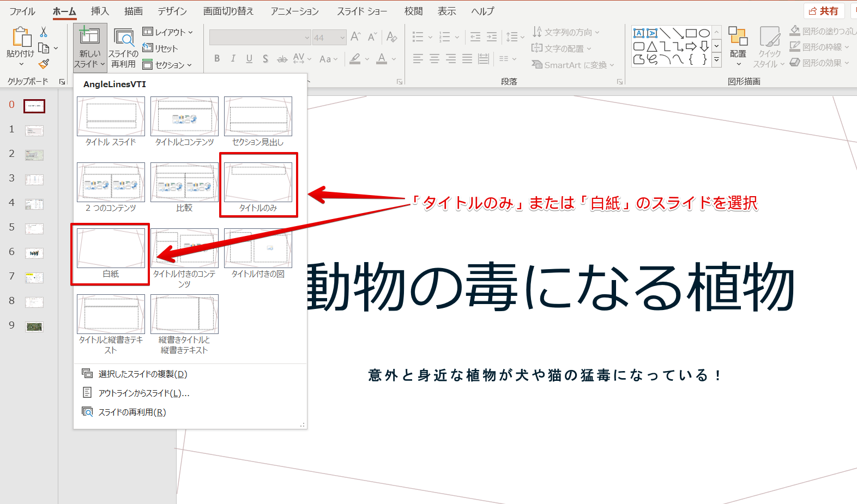Image resolution: width=857 pixels, height=504 pixels.
Task: Open the Insert (挿入) tab
Action: [100, 11]
